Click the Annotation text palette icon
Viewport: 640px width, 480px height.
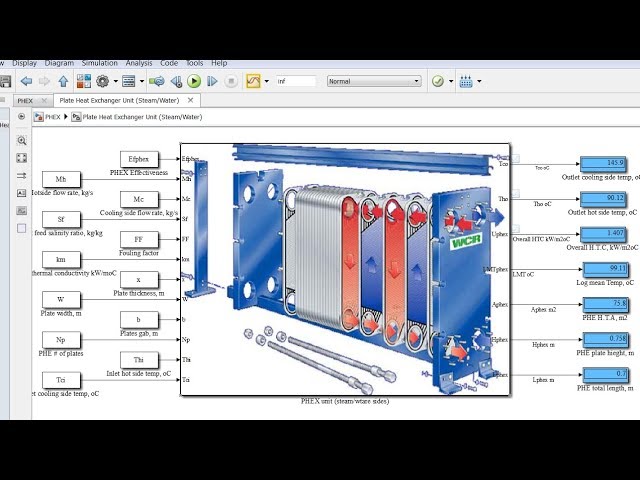[x=22, y=193]
